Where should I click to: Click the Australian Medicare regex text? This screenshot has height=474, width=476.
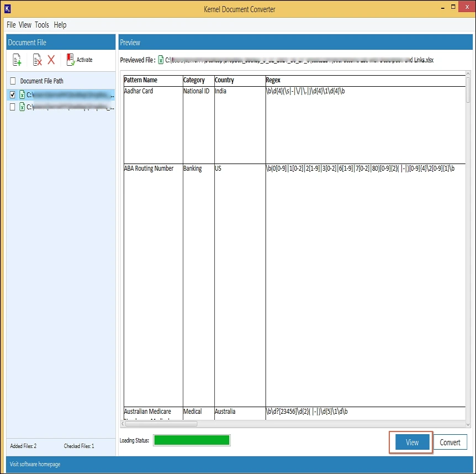pyautogui.click(x=307, y=412)
